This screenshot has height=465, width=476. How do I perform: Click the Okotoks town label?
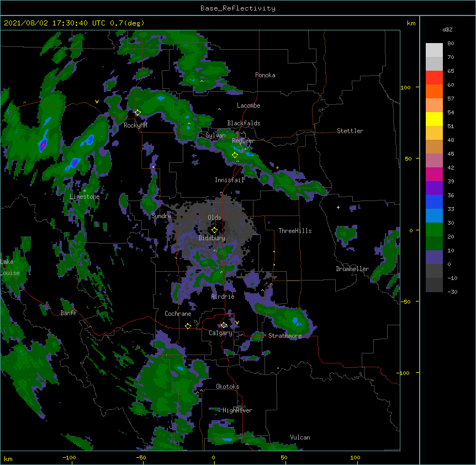(x=228, y=387)
